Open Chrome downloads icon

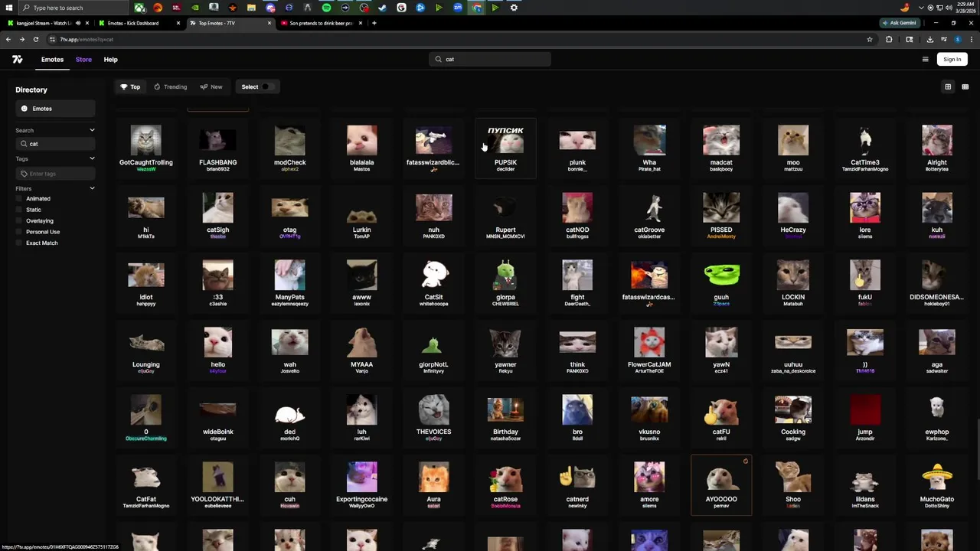coord(929,39)
